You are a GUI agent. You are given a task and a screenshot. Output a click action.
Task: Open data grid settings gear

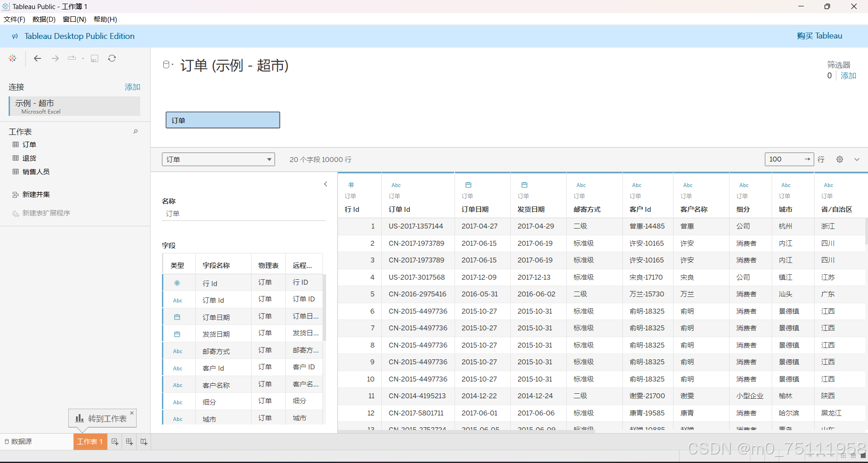pyautogui.click(x=840, y=159)
